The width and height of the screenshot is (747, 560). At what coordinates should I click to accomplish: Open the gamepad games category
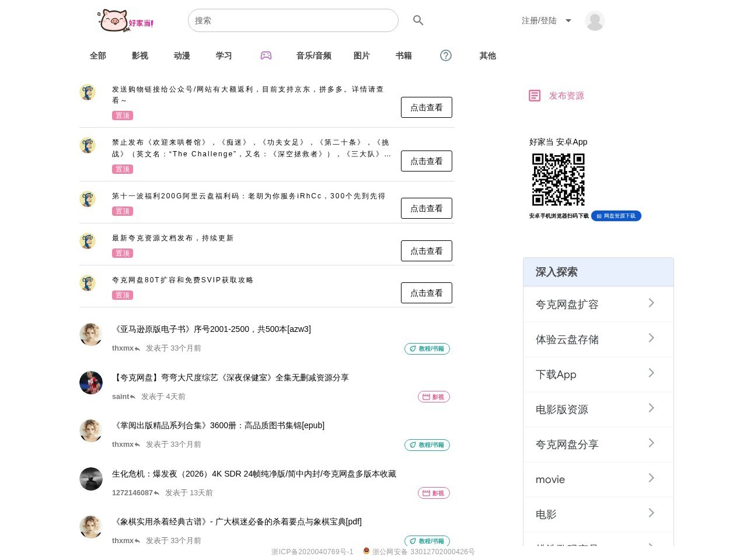(266, 55)
